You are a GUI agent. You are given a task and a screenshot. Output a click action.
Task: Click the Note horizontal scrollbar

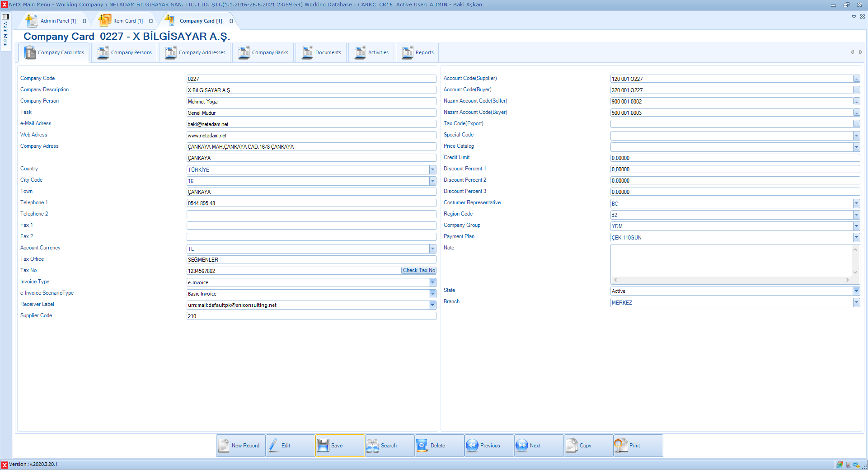coord(731,280)
